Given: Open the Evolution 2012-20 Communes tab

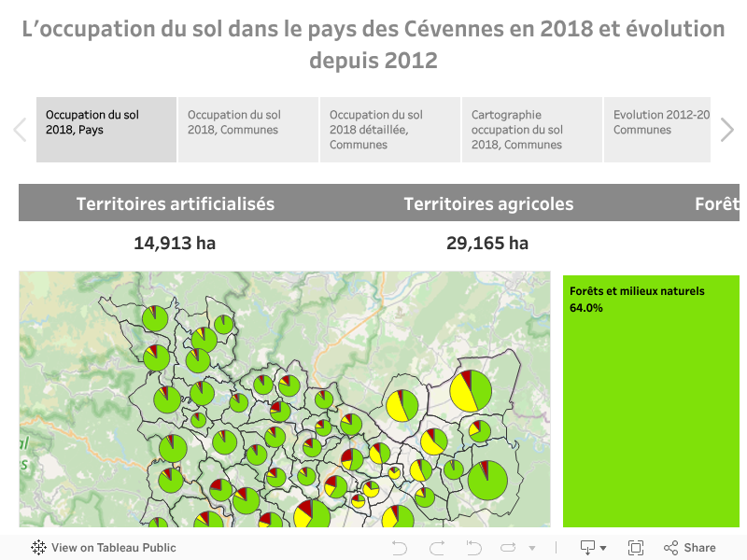Looking at the screenshot, I should 657,130.
